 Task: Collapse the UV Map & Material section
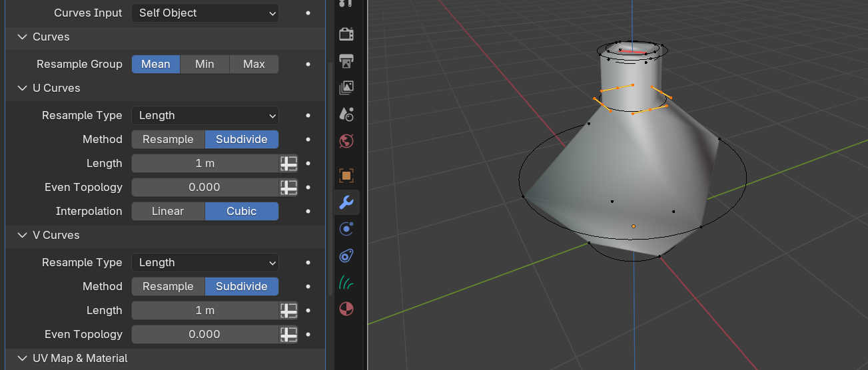[23, 358]
